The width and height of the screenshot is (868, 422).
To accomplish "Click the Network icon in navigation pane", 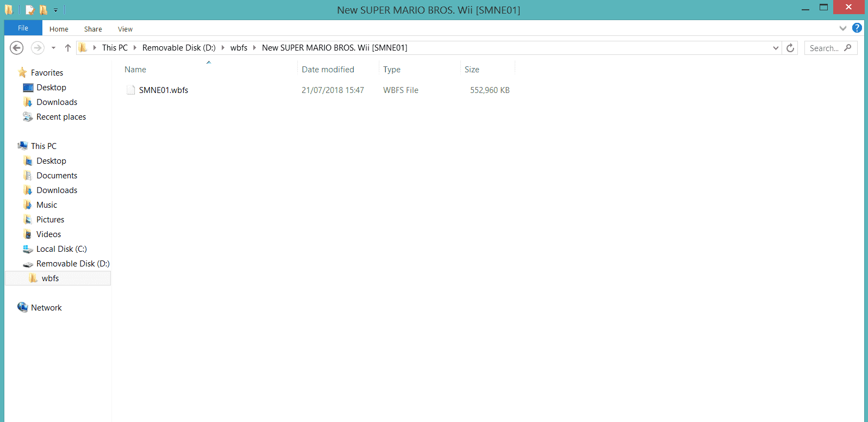I will point(22,307).
